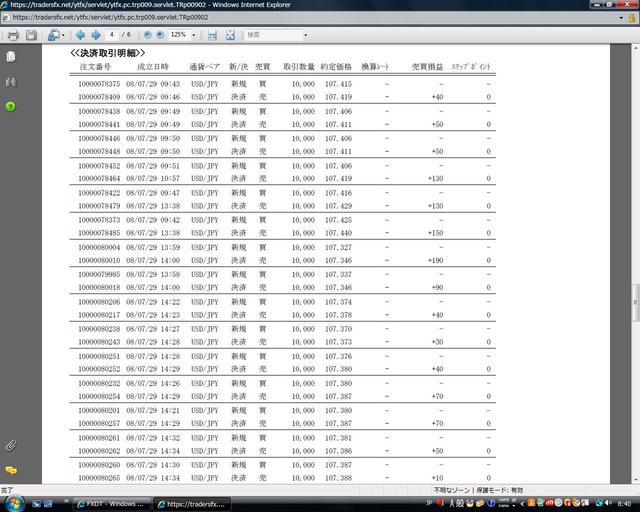Select the 125% zoom level field
640x512 pixels.
click(179, 35)
